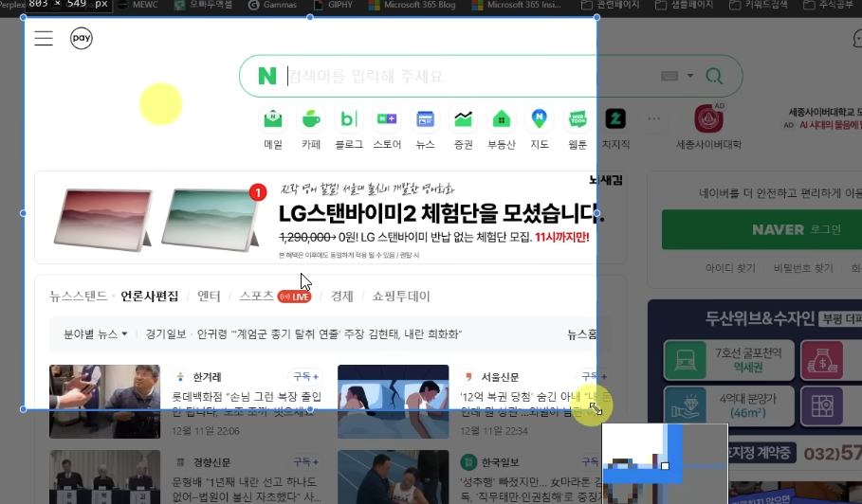The height and width of the screenshot is (504, 862).
Task: Open the 부동산 real estate icon
Action: (x=502, y=119)
